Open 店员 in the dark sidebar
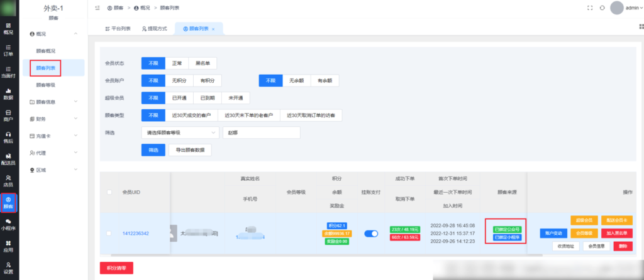Image resolution: width=644 pixels, height=280 pixels. coord(8,181)
